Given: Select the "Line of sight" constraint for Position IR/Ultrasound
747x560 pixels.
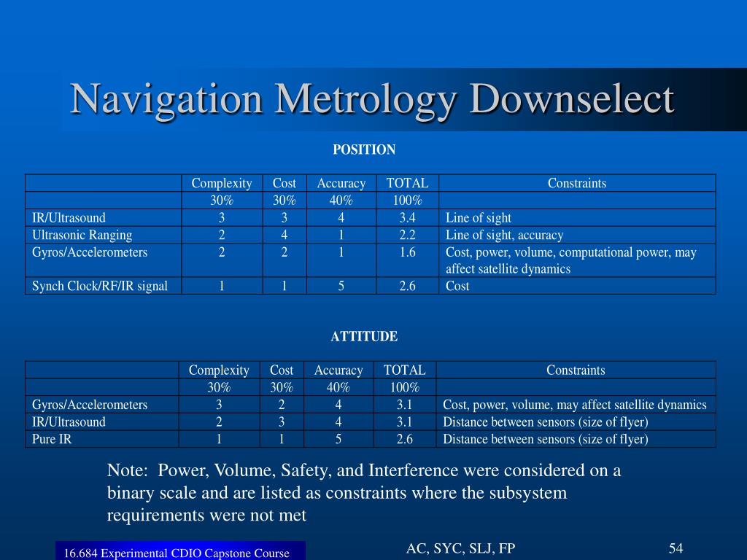Looking at the screenshot, I should (x=479, y=217).
